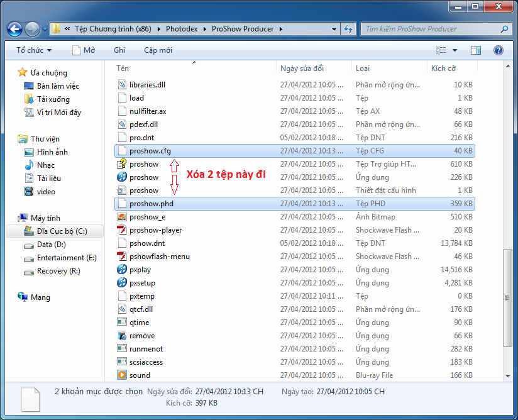This screenshot has height=420, width=518.
Task: Open the Tải xuống folder in sidebar
Action: coord(47,99)
